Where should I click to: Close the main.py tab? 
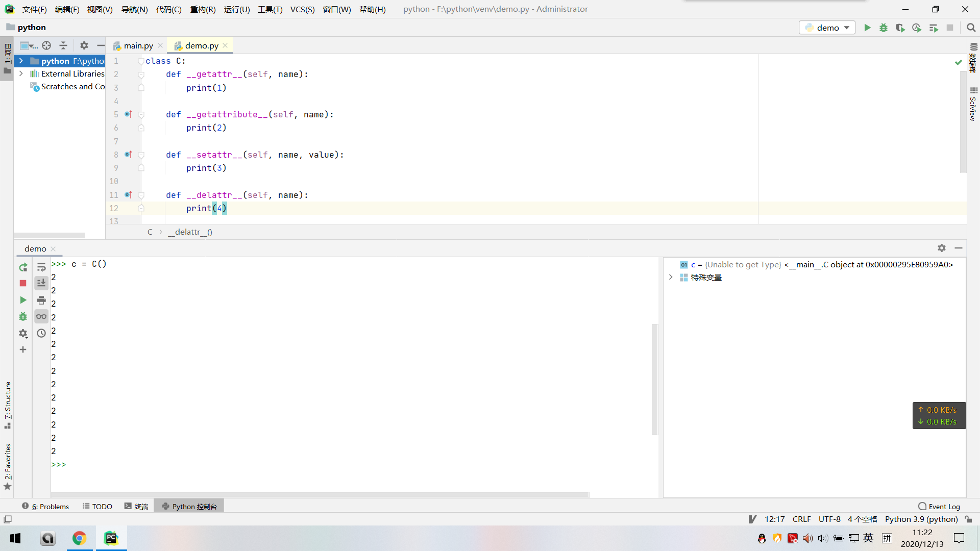tap(160, 45)
